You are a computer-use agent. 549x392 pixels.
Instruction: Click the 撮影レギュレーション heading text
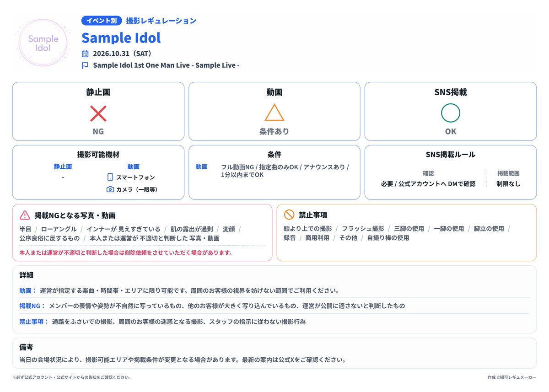pyautogui.click(x=161, y=21)
